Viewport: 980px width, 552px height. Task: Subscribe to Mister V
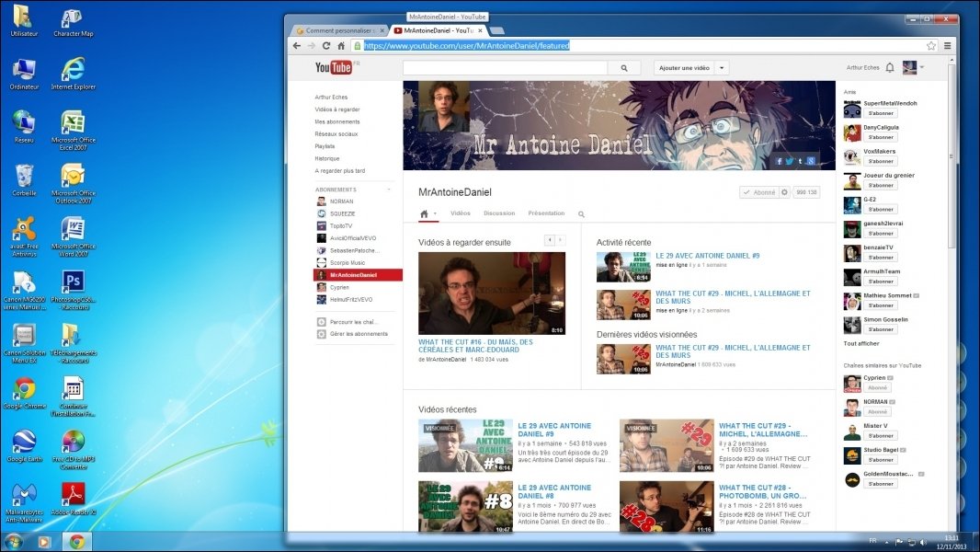tap(881, 436)
